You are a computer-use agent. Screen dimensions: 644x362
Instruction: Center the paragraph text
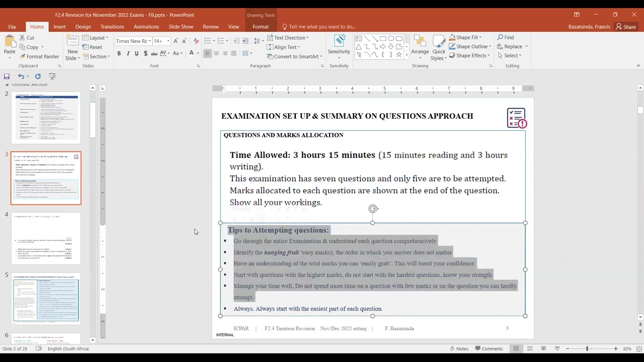pyautogui.click(x=216, y=53)
